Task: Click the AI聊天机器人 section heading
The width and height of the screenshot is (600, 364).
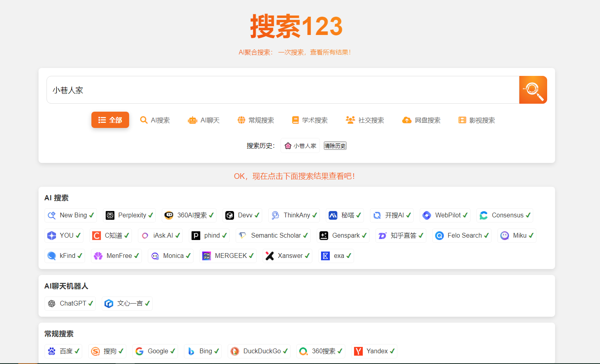Action: (66, 286)
